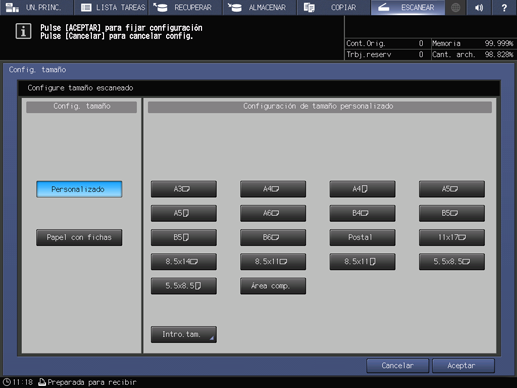Select the Personalizado size option
Viewport: 517px width, 388px height.
click(79, 189)
